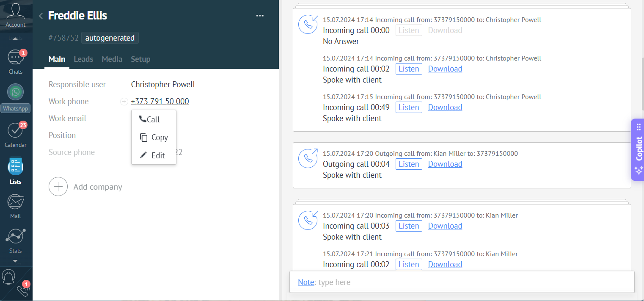
Task: Choose Copy from the phone context menu
Action: coord(154,138)
